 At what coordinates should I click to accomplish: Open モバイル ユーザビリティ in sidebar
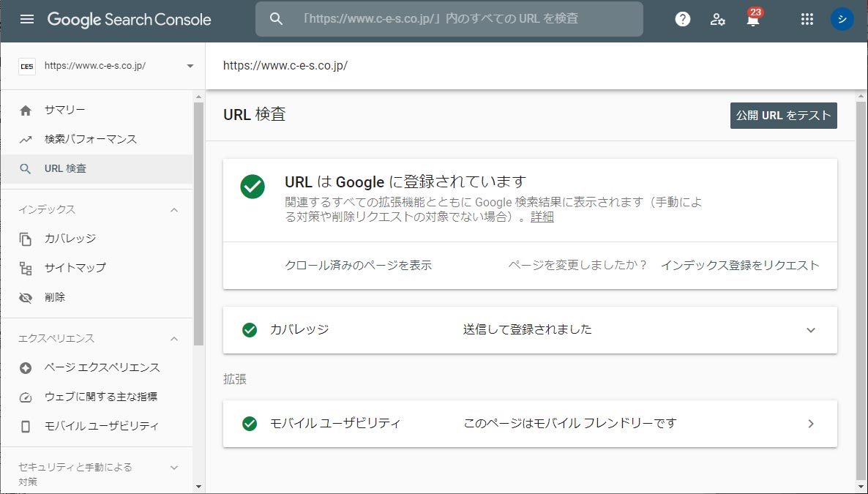tap(97, 427)
